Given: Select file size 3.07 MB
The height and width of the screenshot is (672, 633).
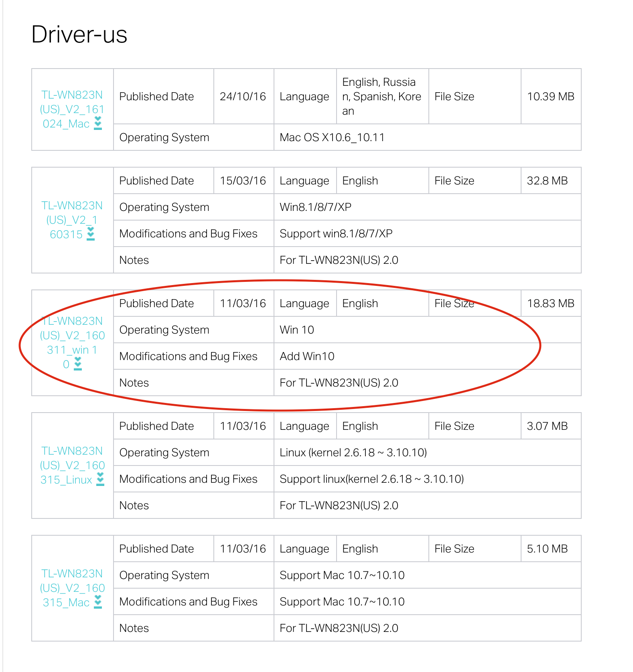Looking at the screenshot, I should tap(547, 426).
